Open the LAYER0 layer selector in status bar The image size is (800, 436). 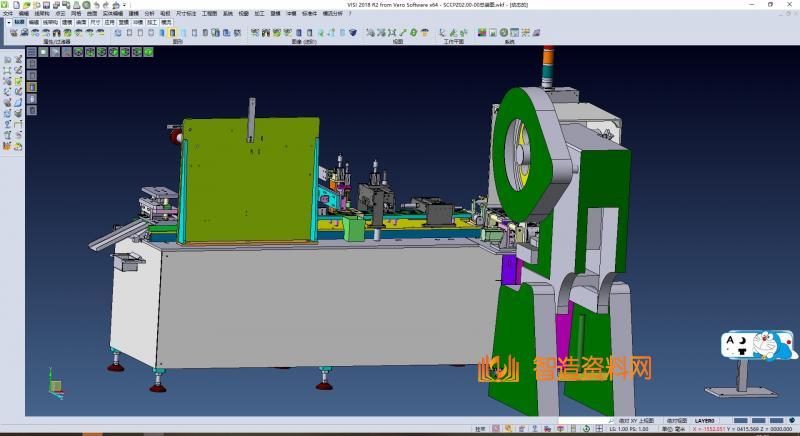[x=705, y=421]
